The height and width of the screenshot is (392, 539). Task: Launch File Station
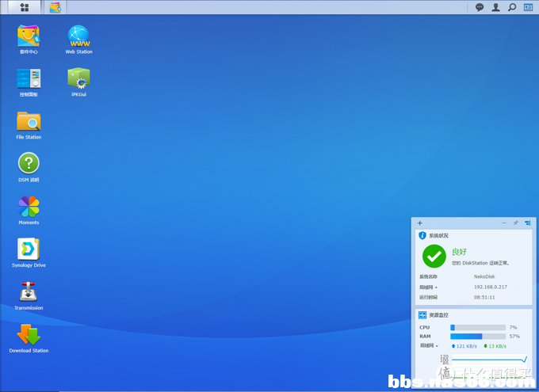[x=29, y=122]
